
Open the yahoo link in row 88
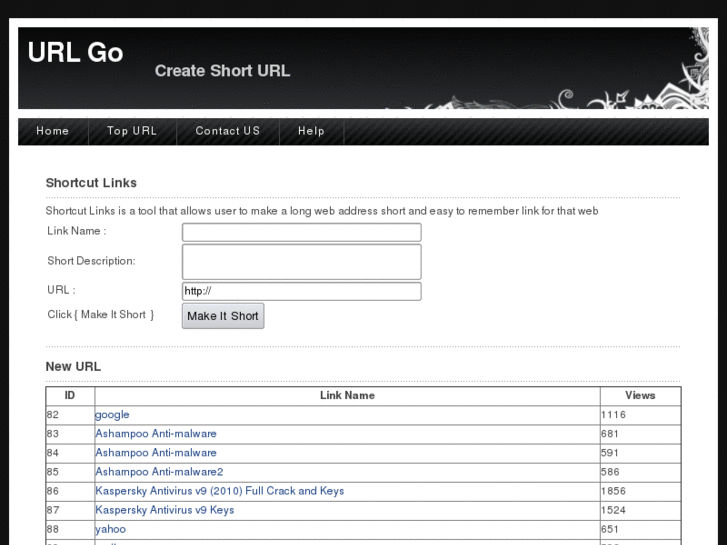coord(110,529)
